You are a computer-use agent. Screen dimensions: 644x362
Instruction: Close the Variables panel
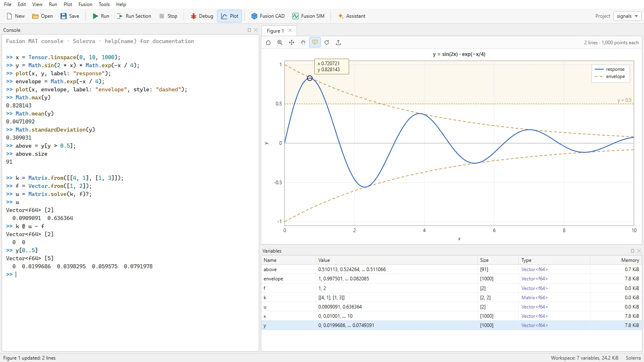[x=639, y=251]
